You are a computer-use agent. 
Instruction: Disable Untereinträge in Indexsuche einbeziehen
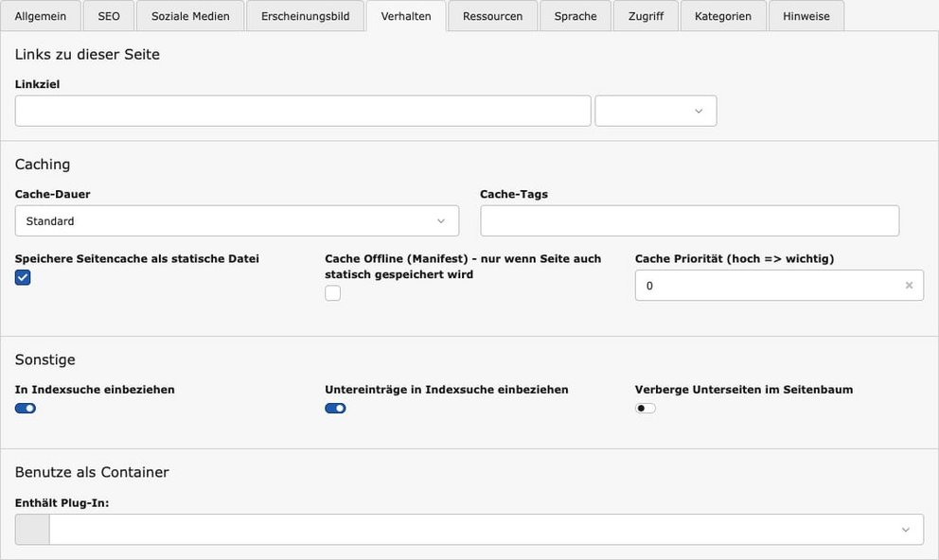point(335,409)
